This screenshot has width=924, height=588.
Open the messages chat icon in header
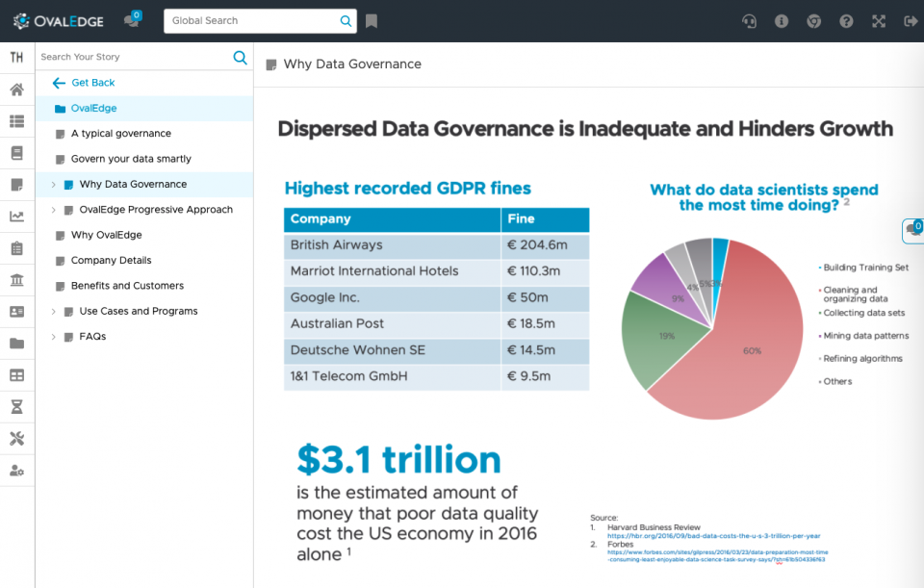[x=132, y=20]
